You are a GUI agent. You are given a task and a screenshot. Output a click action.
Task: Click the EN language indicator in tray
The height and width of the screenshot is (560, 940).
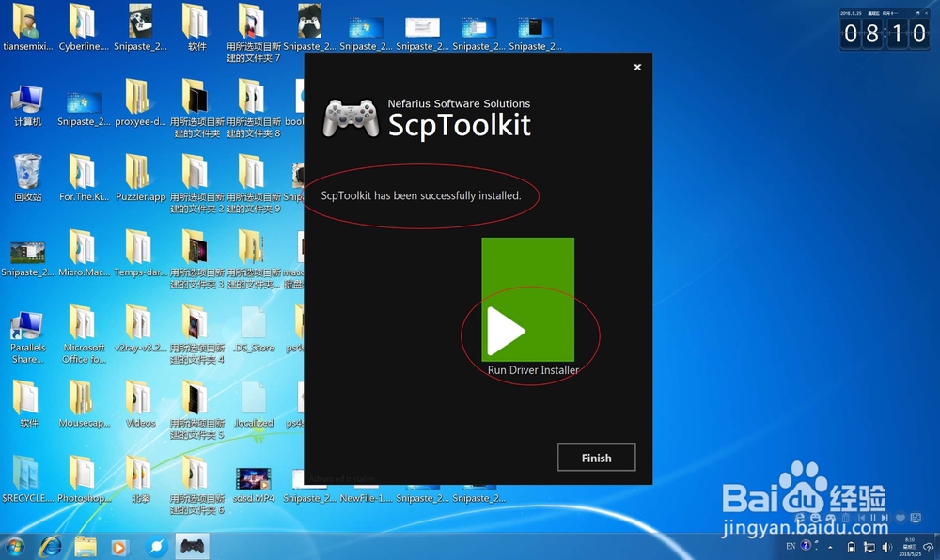pos(791,546)
